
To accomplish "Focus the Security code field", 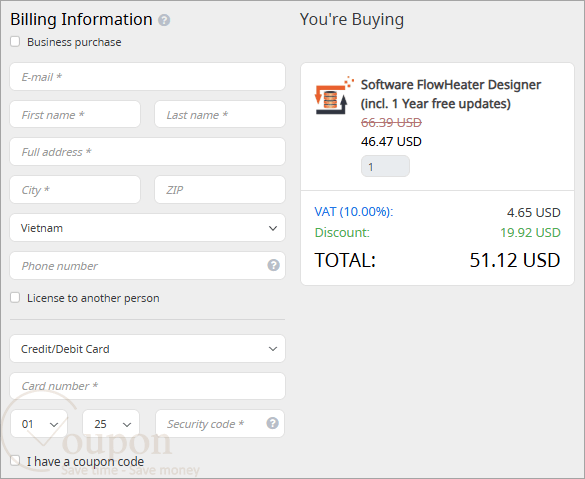I will point(220,424).
